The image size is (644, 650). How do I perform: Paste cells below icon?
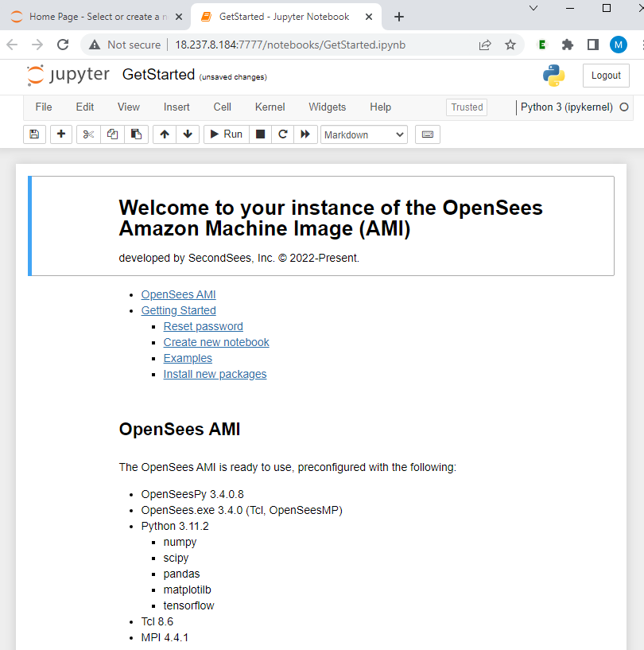(136, 134)
